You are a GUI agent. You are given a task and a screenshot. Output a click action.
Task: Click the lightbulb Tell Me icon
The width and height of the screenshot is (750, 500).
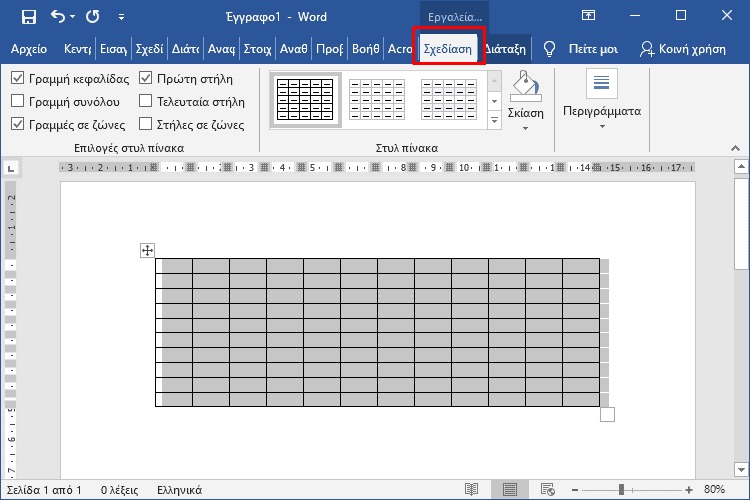tap(549, 49)
